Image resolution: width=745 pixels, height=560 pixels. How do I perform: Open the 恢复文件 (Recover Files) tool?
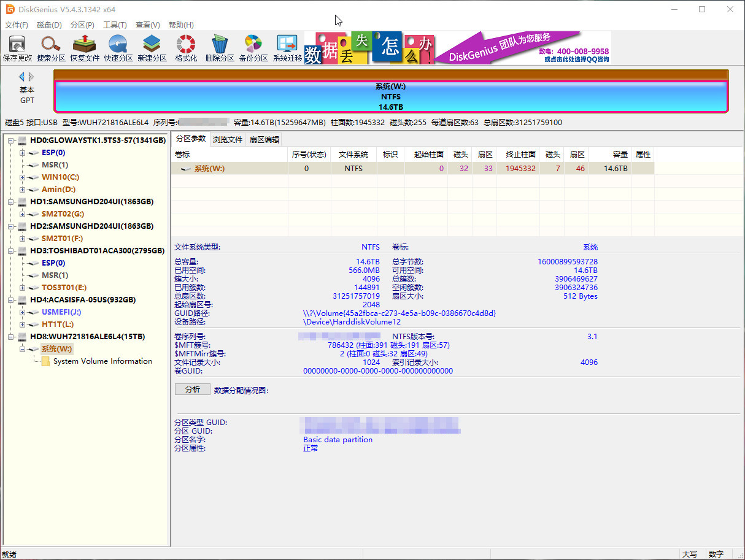tap(85, 48)
